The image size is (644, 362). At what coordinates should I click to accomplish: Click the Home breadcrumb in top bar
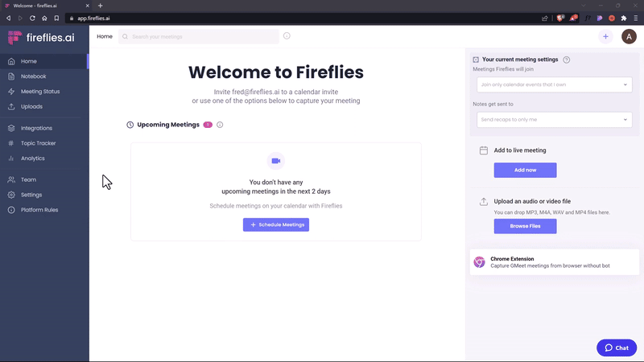105,36
